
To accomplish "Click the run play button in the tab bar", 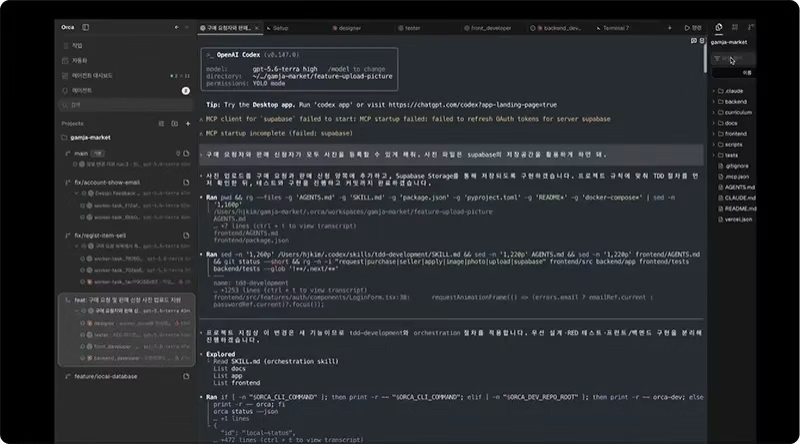I will 692,28.
